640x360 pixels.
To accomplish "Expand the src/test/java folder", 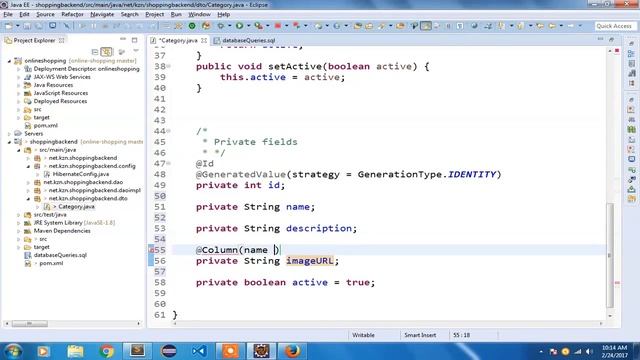I will tap(19, 215).
